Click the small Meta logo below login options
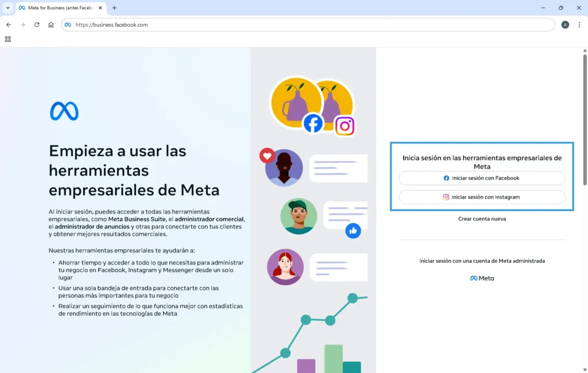588x373 pixels. tap(482, 278)
